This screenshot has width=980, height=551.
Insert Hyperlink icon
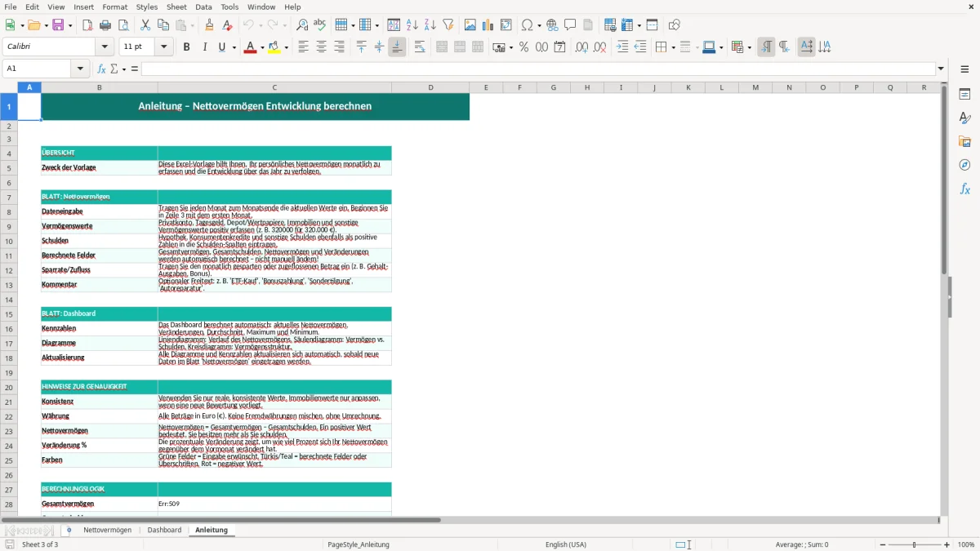click(x=552, y=25)
